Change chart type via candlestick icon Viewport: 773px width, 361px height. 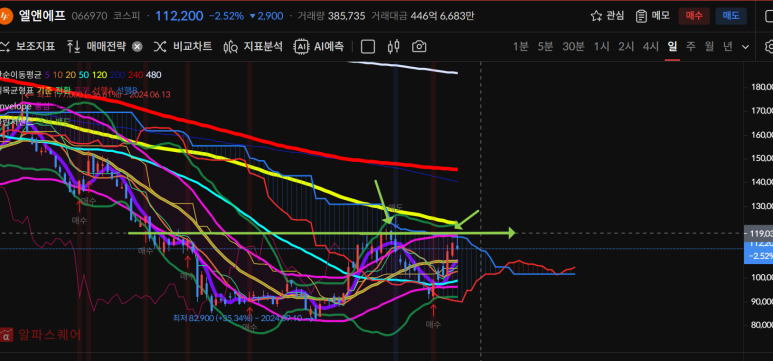point(393,46)
